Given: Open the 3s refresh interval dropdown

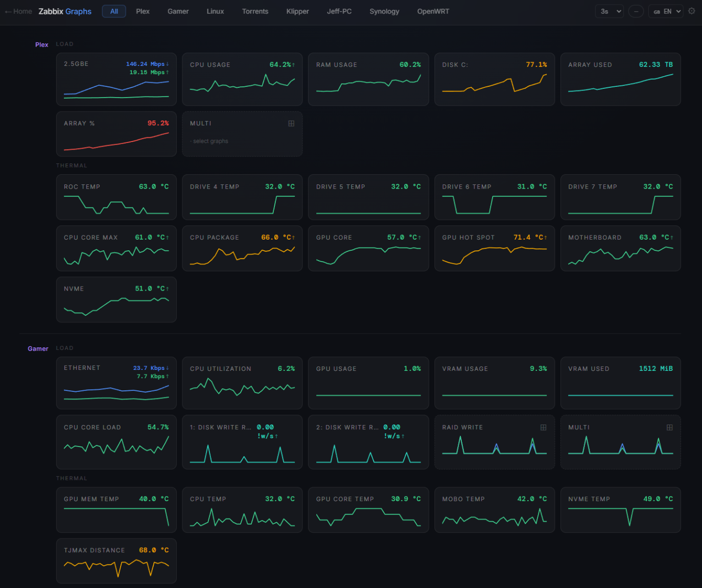Looking at the screenshot, I should [610, 11].
